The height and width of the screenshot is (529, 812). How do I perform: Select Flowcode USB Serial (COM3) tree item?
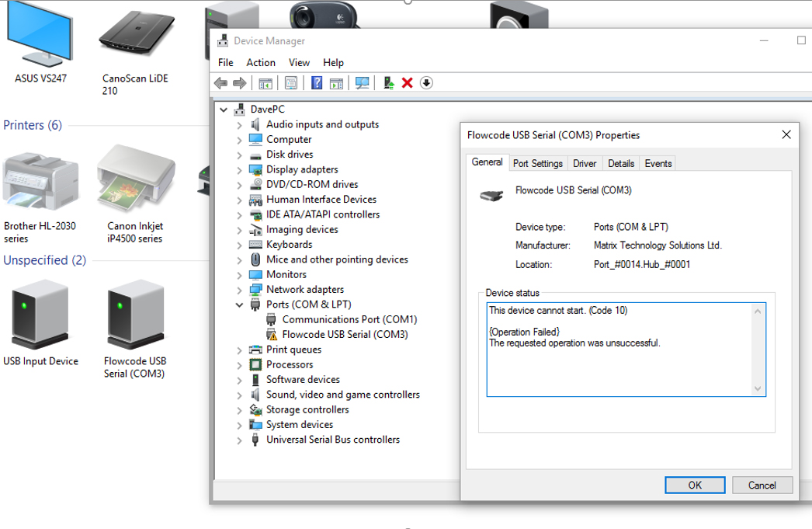(345, 335)
